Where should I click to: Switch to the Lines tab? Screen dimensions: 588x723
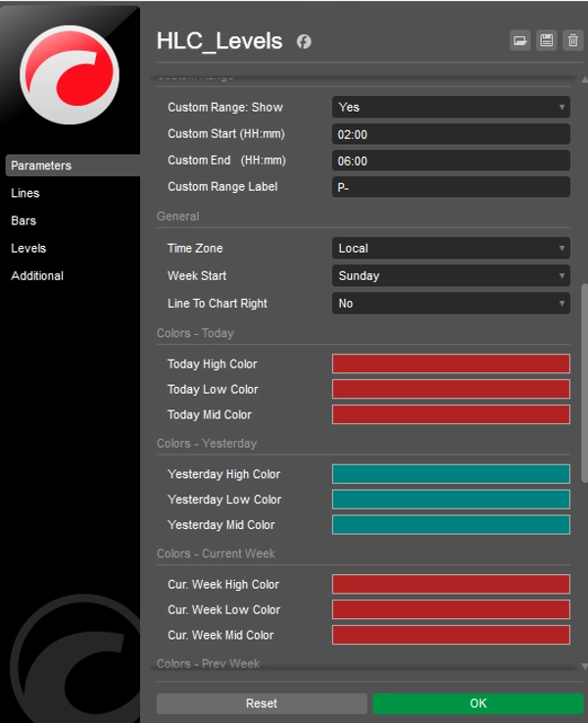pos(25,193)
